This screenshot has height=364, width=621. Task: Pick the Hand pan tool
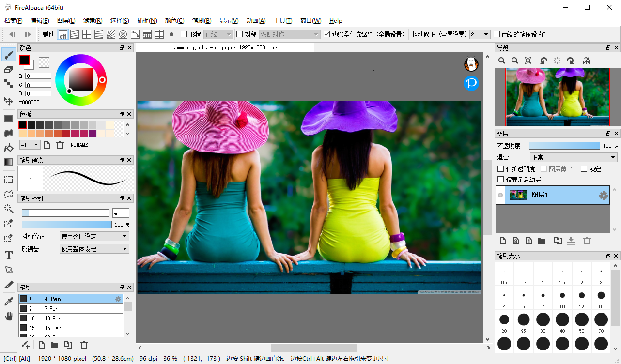pyautogui.click(x=9, y=317)
